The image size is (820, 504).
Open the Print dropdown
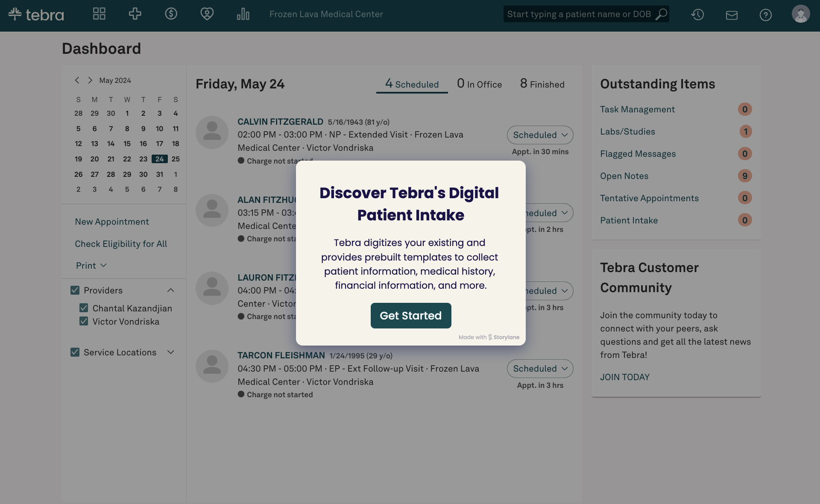(x=91, y=266)
